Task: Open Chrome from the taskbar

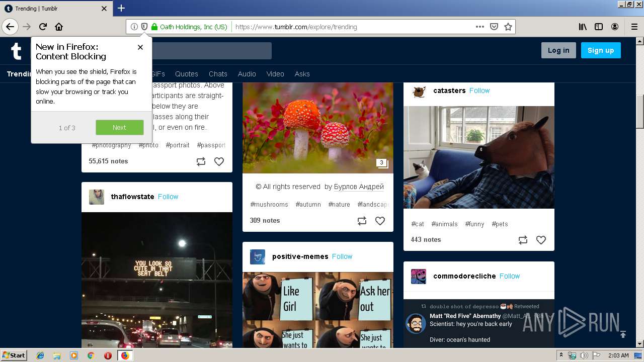Action: click(91, 355)
